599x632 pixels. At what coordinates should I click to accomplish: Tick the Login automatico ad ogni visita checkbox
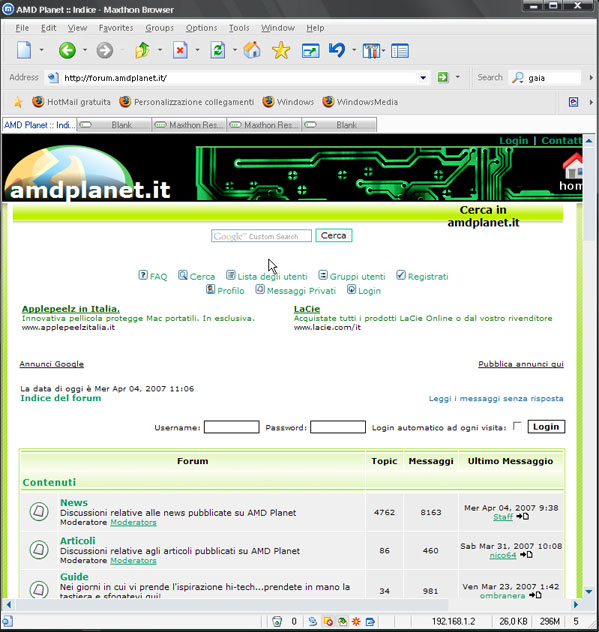pos(517,426)
